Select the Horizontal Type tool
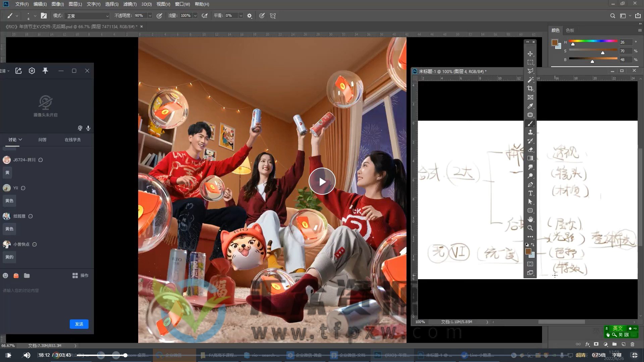This screenshot has width=644, height=362. pos(530,193)
